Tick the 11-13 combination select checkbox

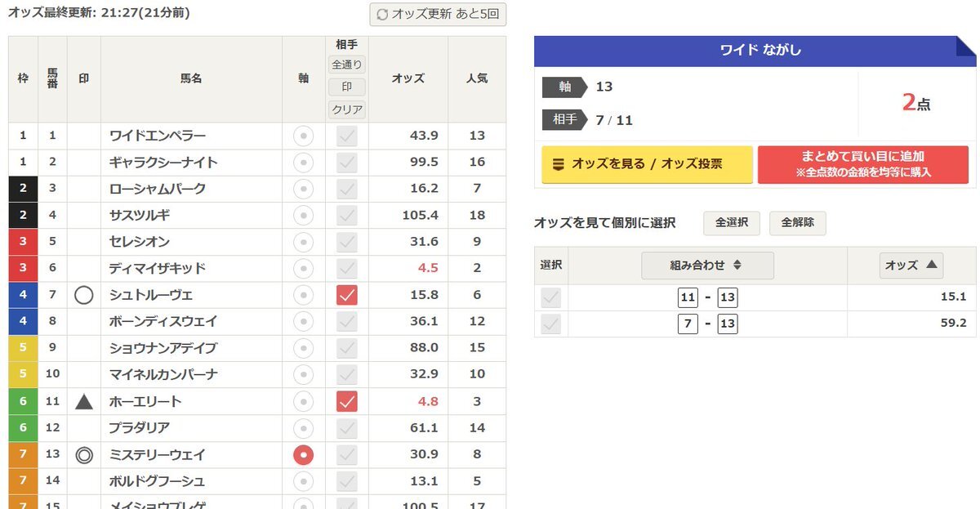pos(551,298)
